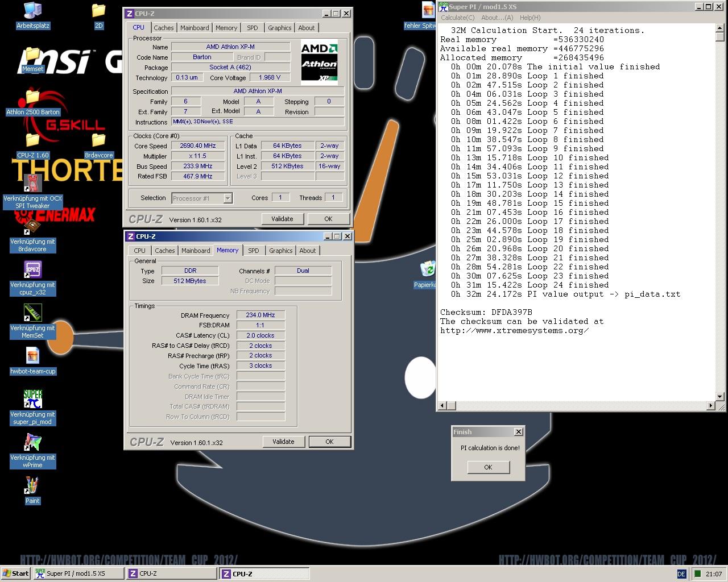This screenshot has width=728, height=582.
Task: Open the About...(A) menu in Super PI
Action: [x=497, y=18]
